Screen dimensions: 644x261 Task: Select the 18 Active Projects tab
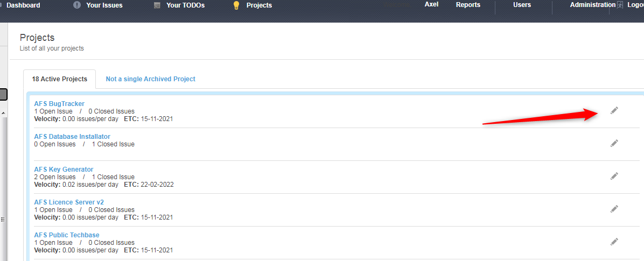point(60,79)
